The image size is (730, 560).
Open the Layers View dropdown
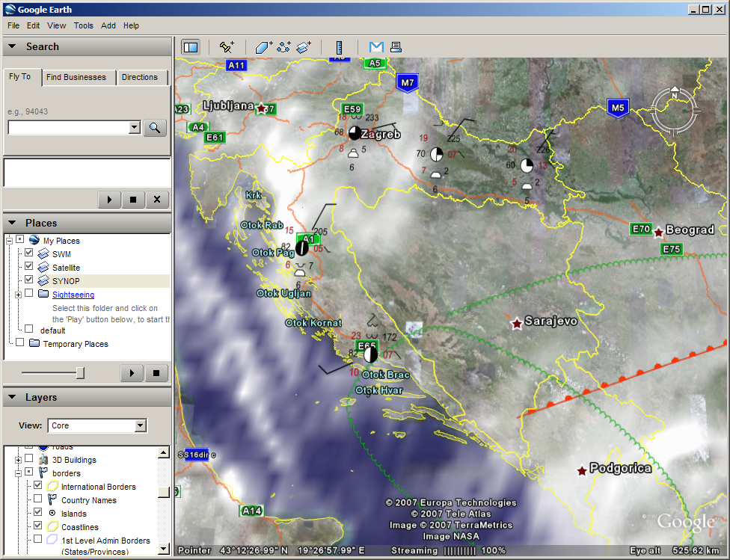tap(140, 425)
